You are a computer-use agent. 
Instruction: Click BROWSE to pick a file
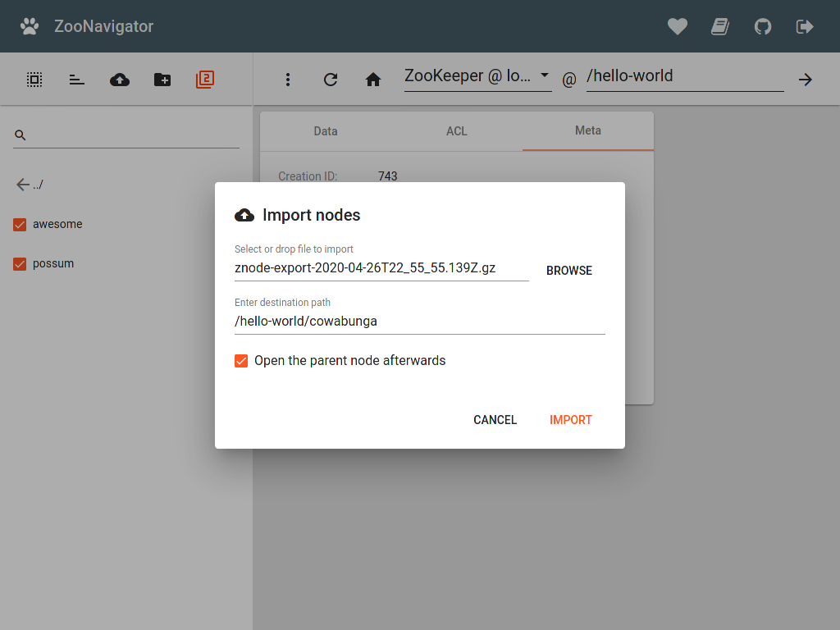pos(568,270)
